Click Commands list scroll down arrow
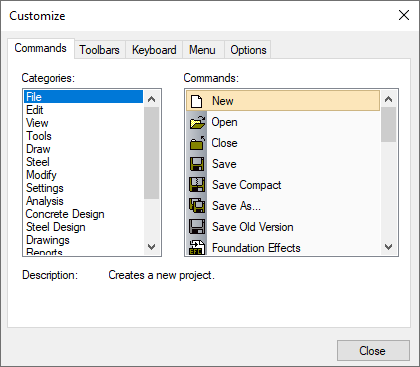The height and width of the screenshot is (367, 420). tap(389, 247)
